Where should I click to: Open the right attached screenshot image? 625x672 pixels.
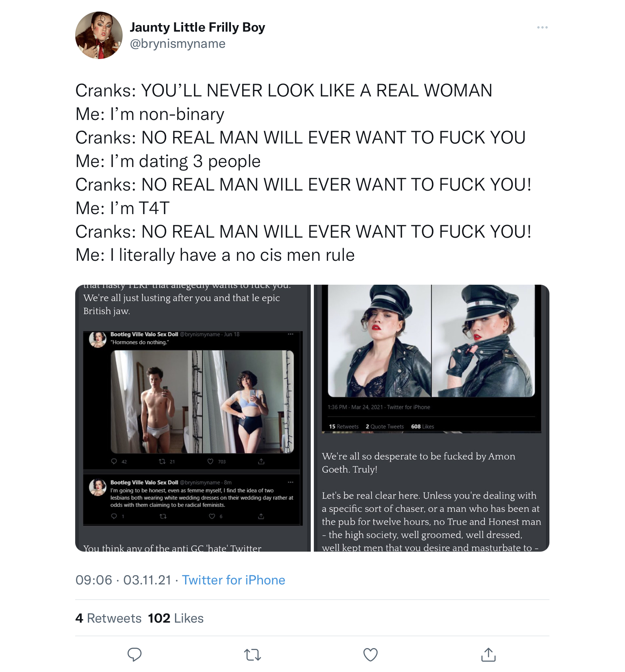[x=431, y=418]
